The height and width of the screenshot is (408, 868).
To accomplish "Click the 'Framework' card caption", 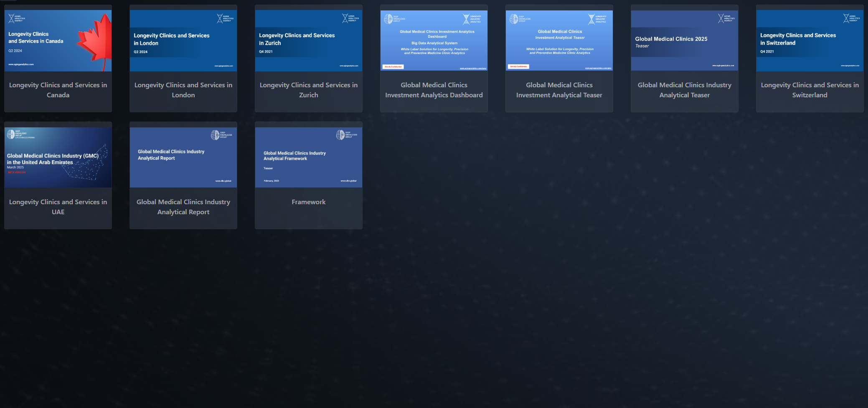I will point(308,202).
